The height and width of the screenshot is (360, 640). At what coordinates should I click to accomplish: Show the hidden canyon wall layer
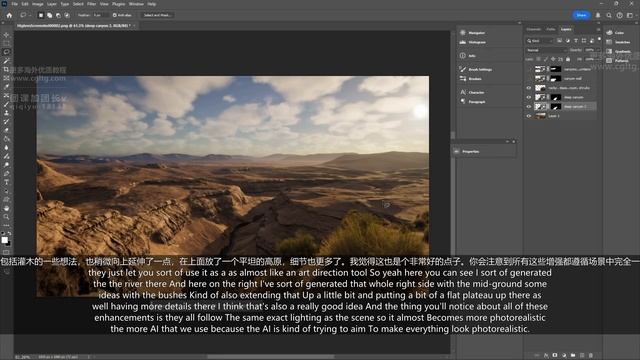(529, 78)
